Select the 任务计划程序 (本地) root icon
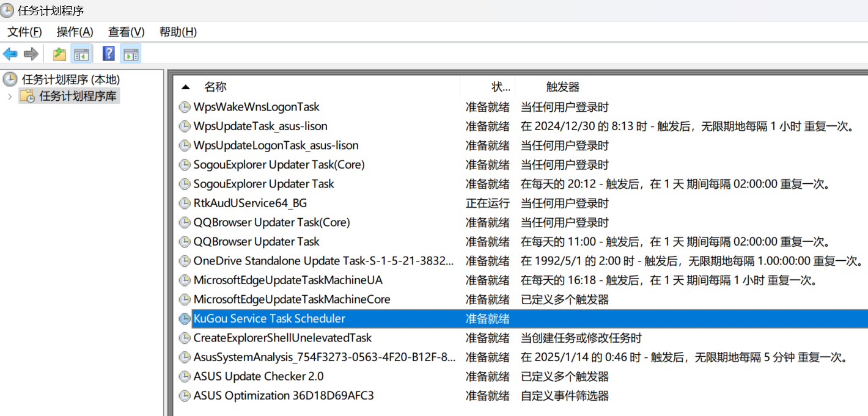Image resolution: width=868 pixels, height=416 pixels. pyautogui.click(x=10, y=79)
